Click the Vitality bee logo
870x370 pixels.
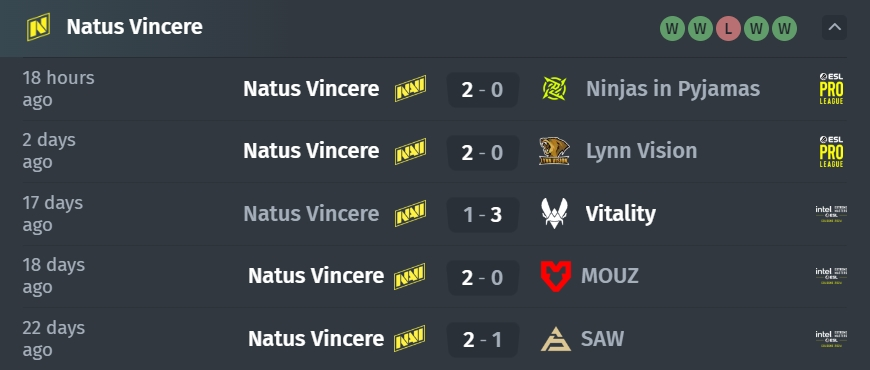pyautogui.click(x=554, y=214)
